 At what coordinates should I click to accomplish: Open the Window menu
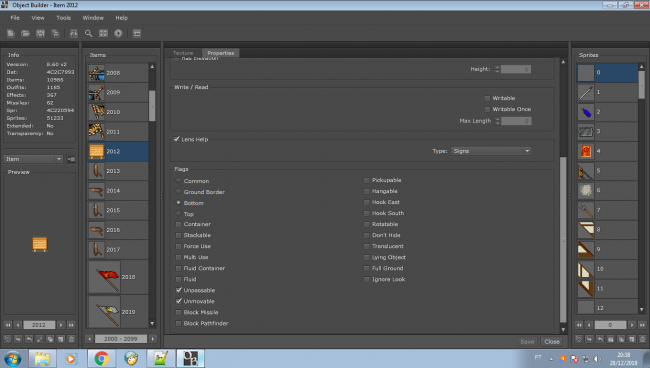click(93, 18)
